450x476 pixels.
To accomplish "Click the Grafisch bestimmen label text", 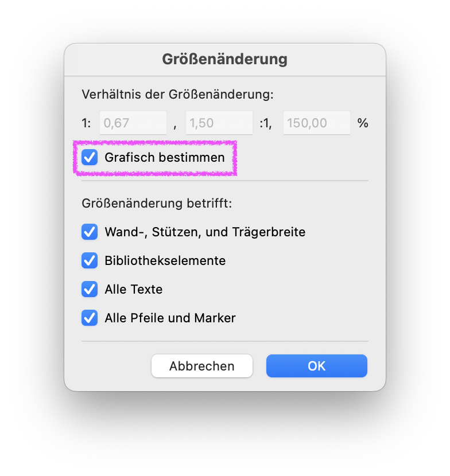I will [165, 158].
